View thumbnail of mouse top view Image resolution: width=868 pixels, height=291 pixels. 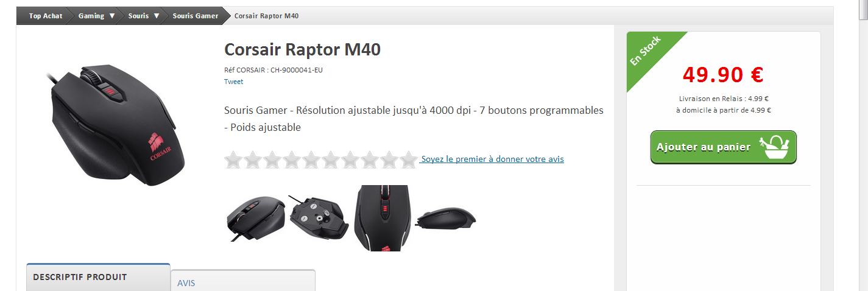[383, 219]
